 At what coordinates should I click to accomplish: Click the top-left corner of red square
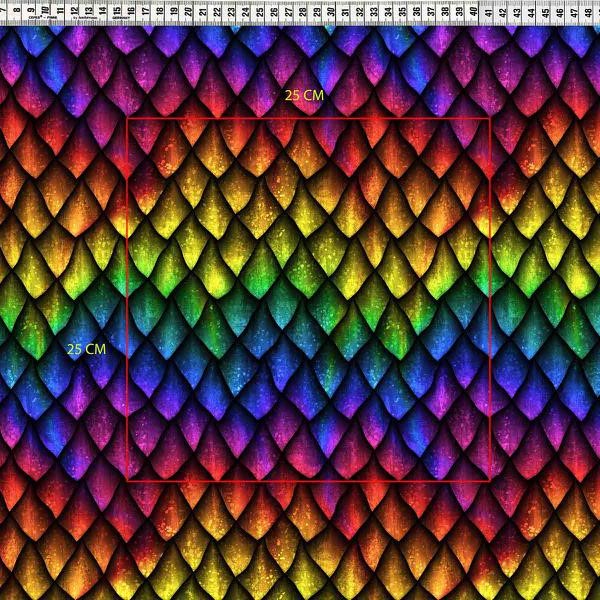(128, 118)
